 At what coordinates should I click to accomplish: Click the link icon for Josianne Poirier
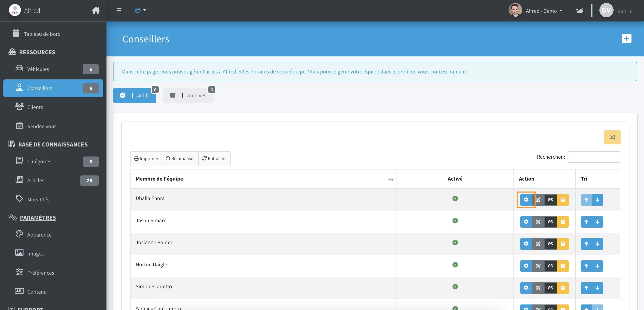[550, 244]
